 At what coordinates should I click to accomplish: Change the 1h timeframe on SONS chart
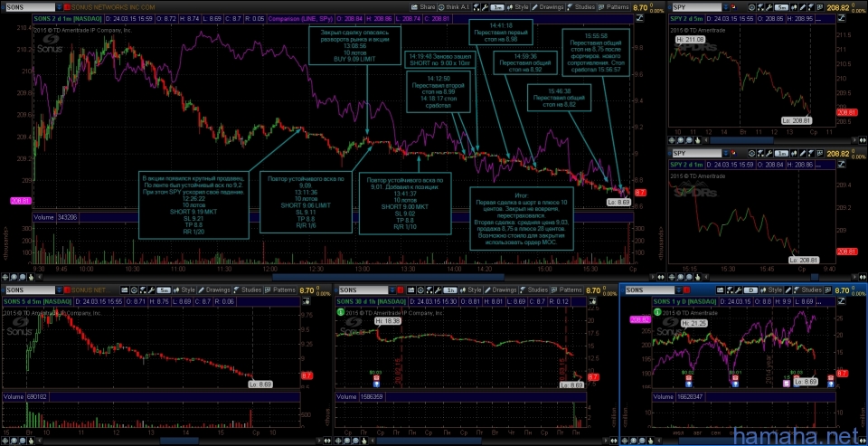pos(450,289)
